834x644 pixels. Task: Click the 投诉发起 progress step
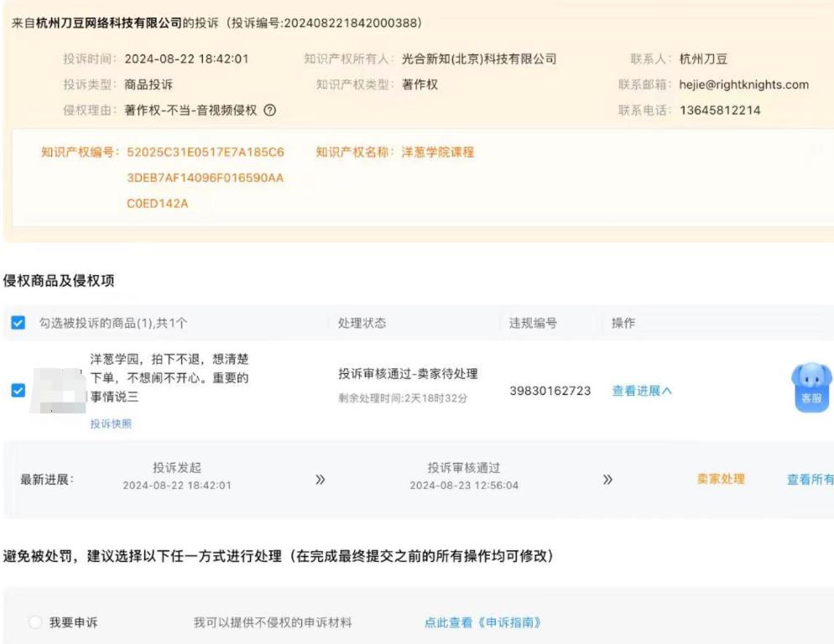[x=176, y=468]
